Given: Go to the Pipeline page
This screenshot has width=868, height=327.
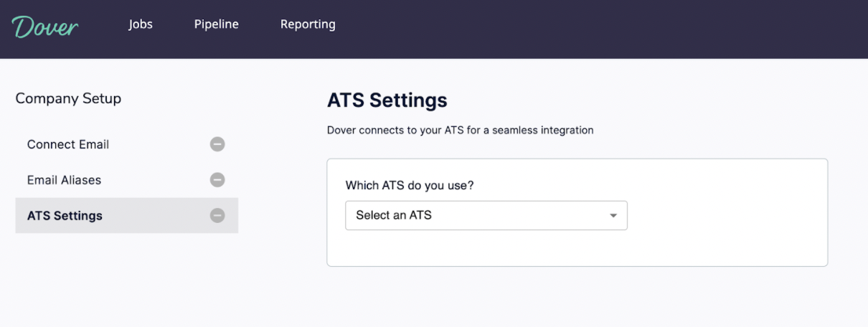Looking at the screenshot, I should pyautogui.click(x=216, y=24).
